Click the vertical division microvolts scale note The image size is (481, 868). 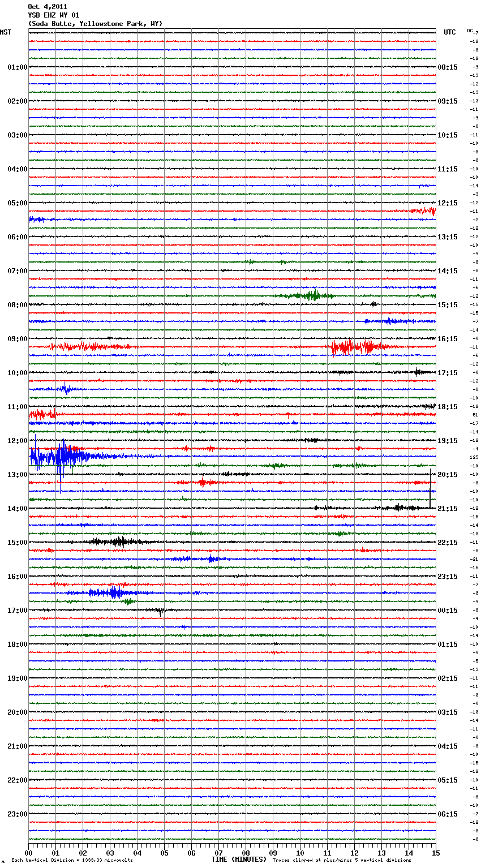72,860
